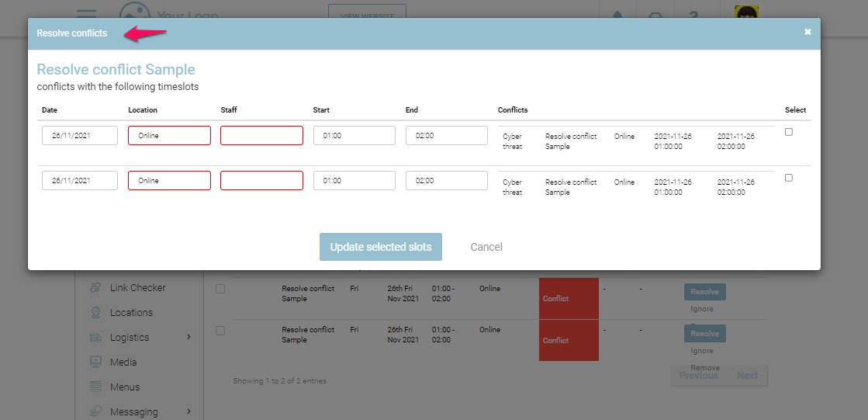Screen dimensions: 868x420
Task: Expand the Messaging submenu arrow
Action: click(x=188, y=412)
